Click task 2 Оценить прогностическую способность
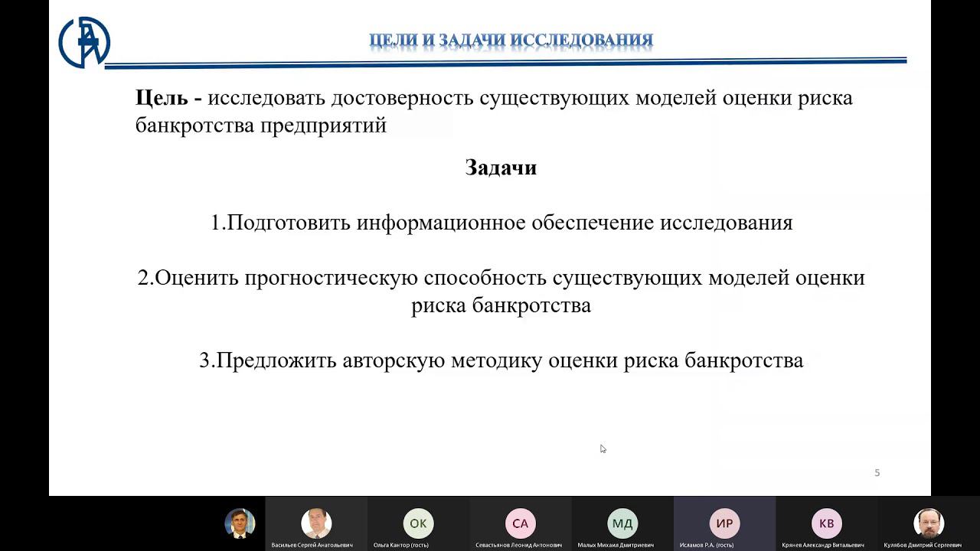The width and height of the screenshot is (980, 551). [501, 292]
